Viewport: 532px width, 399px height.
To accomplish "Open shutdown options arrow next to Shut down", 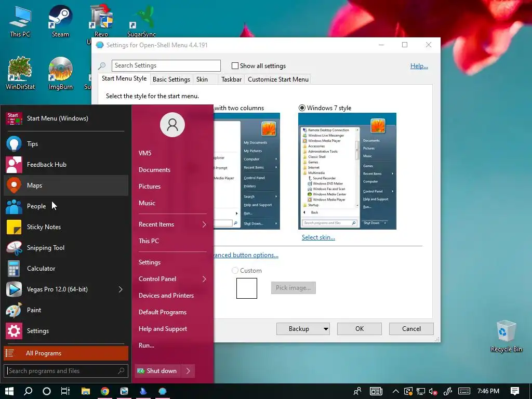I will coord(188,371).
